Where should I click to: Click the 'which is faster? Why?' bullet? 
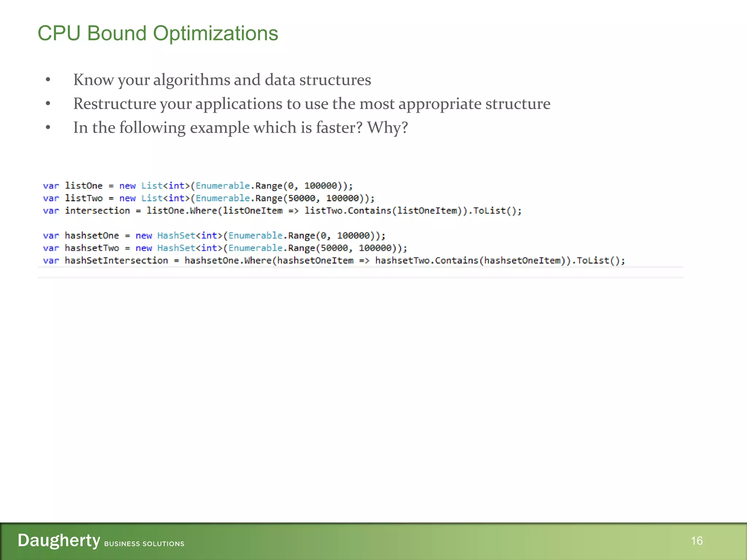click(240, 128)
